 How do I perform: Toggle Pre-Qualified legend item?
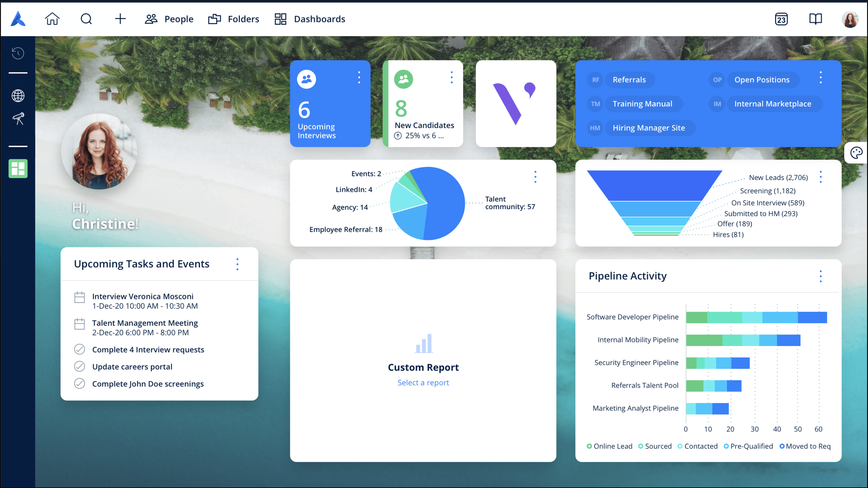pos(748,446)
